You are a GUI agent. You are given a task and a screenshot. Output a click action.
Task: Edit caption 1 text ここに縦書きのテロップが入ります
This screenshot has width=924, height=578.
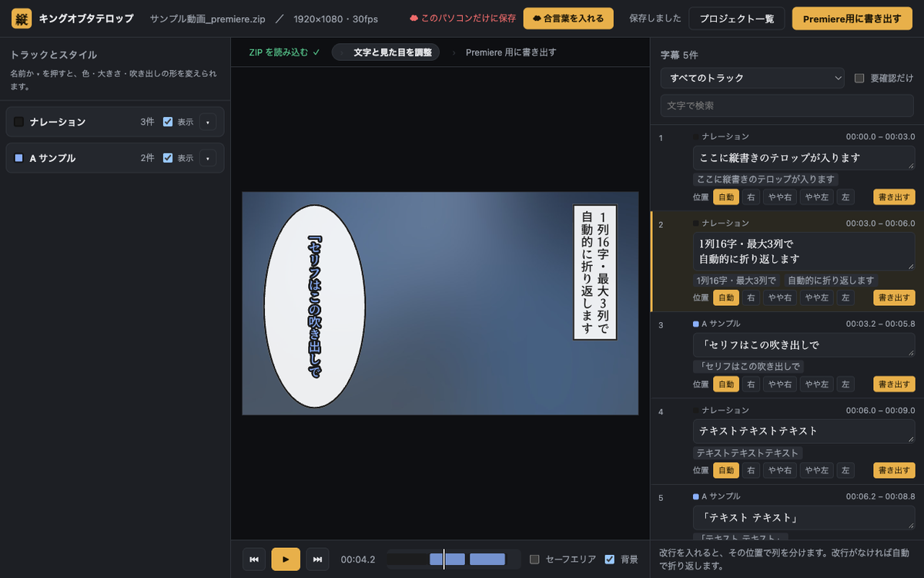(804, 157)
